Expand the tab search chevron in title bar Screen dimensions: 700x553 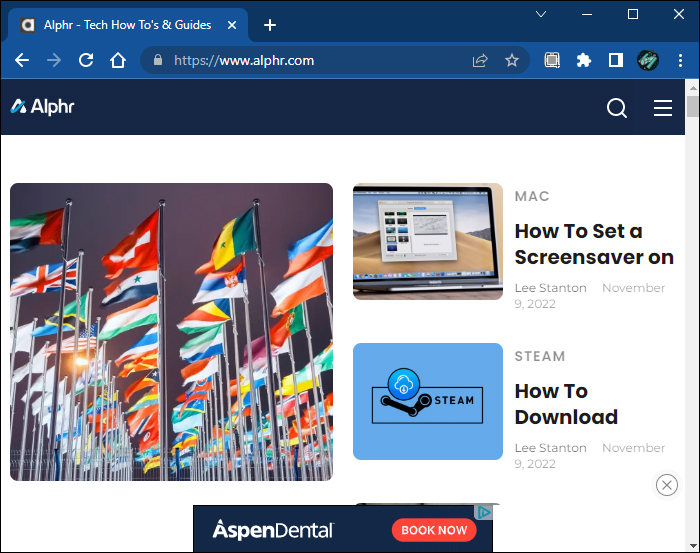[541, 14]
